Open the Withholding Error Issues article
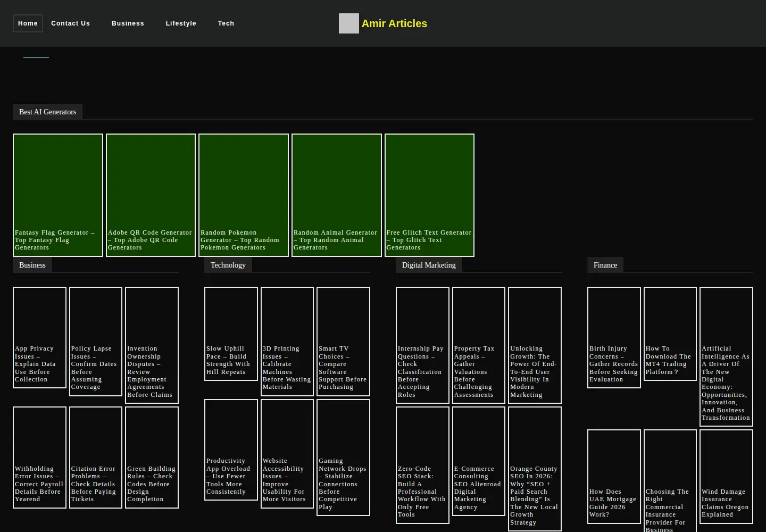Viewport: 766px width, 532px height. pyautogui.click(x=39, y=458)
